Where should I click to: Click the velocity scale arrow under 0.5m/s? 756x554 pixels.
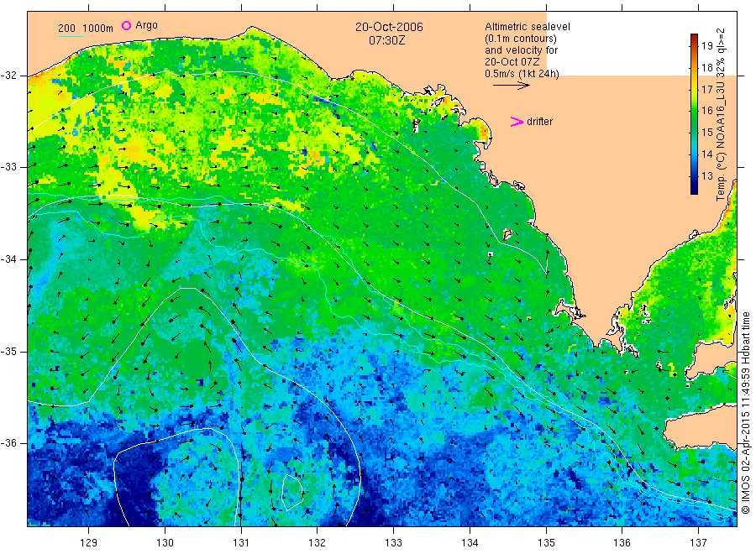(x=512, y=86)
